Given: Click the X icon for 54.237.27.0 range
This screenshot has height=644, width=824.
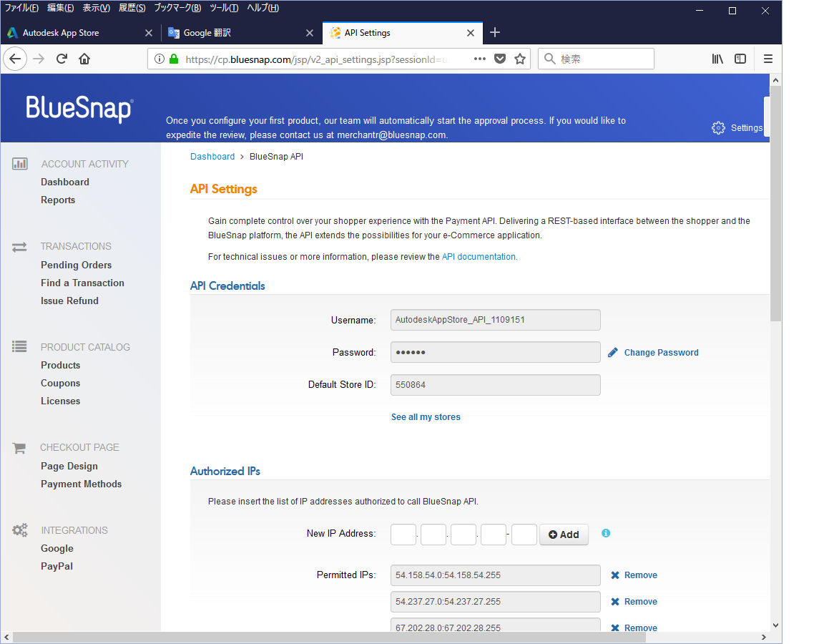Looking at the screenshot, I should coord(615,601).
